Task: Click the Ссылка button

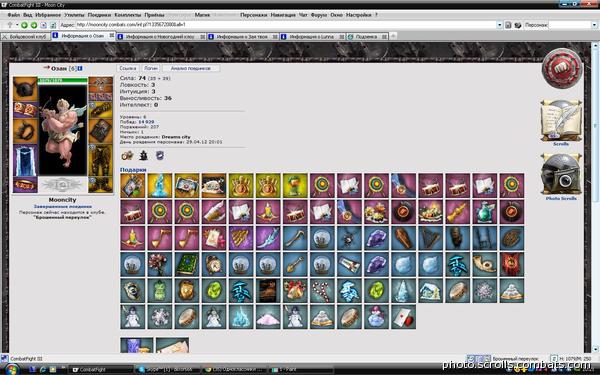Action: (128, 68)
